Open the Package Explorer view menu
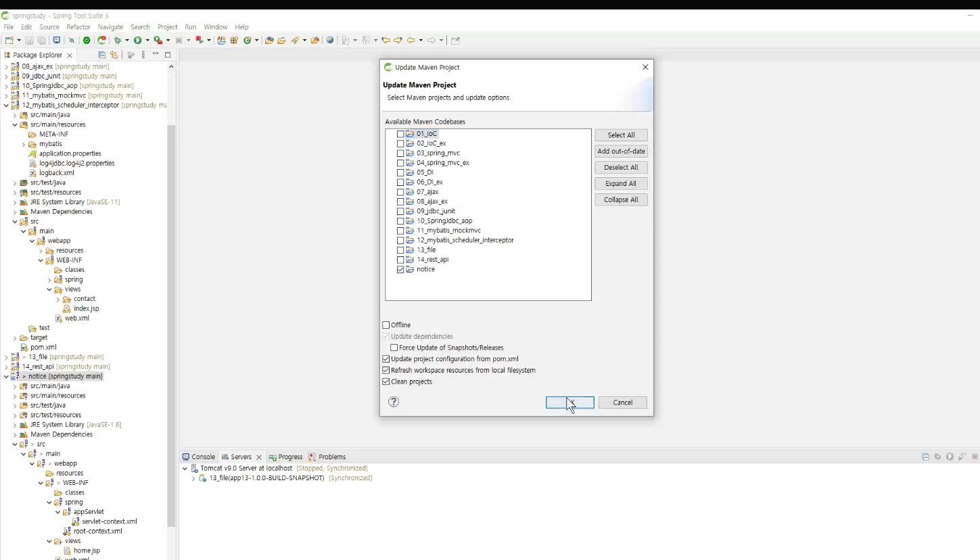This screenshot has width=980, height=560. (x=143, y=55)
